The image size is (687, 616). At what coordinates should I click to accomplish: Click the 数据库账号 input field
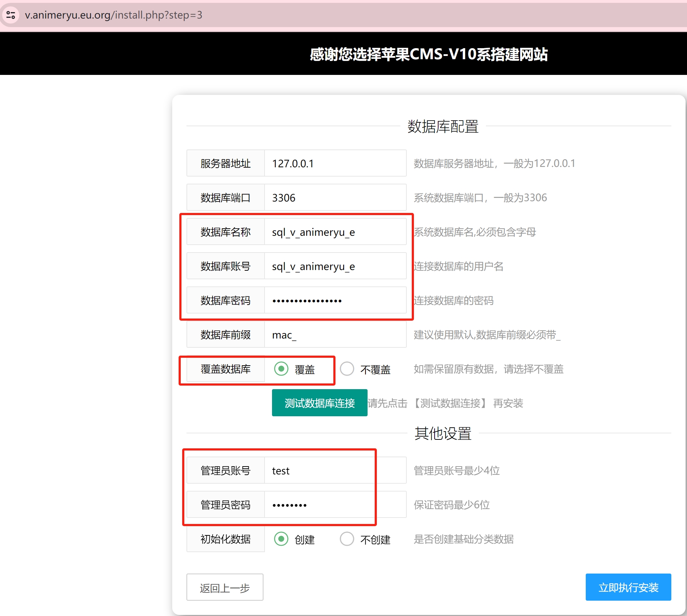pos(335,266)
